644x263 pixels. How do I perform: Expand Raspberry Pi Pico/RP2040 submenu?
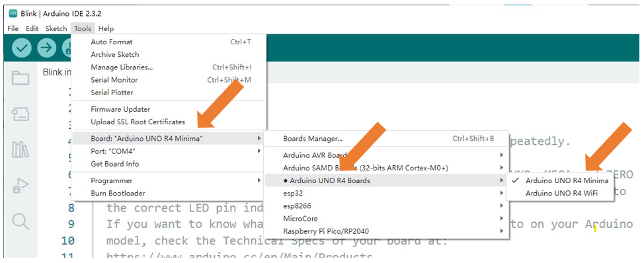coord(386,231)
